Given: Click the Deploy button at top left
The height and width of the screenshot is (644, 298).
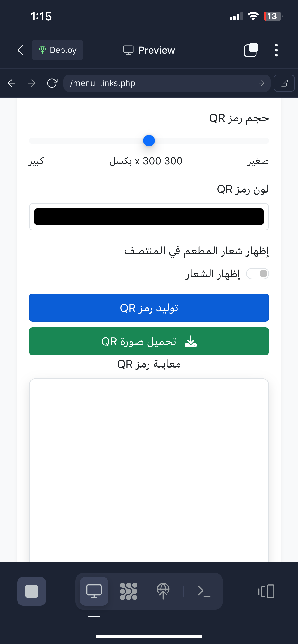Looking at the screenshot, I should (x=57, y=50).
